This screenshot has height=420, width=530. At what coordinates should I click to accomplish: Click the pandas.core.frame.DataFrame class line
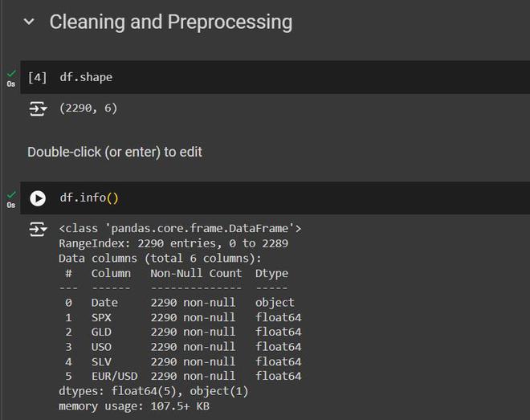click(180, 229)
